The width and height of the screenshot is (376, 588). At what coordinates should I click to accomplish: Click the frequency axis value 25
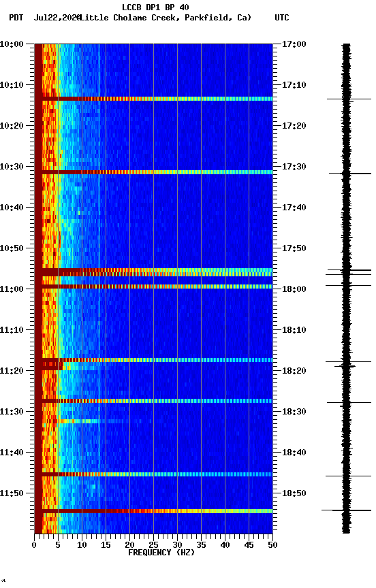(x=153, y=545)
